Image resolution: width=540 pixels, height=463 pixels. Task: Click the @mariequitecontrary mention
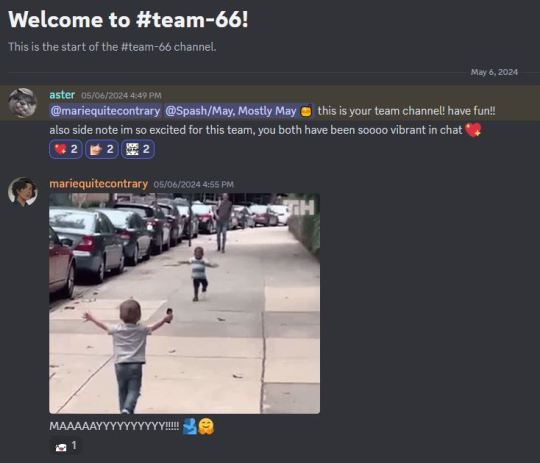[x=105, y=111]
